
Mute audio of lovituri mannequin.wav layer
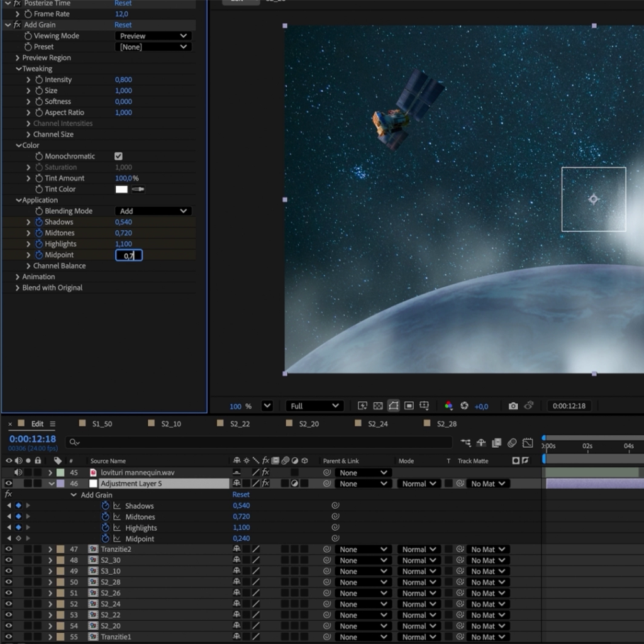(x=18, y=472)
